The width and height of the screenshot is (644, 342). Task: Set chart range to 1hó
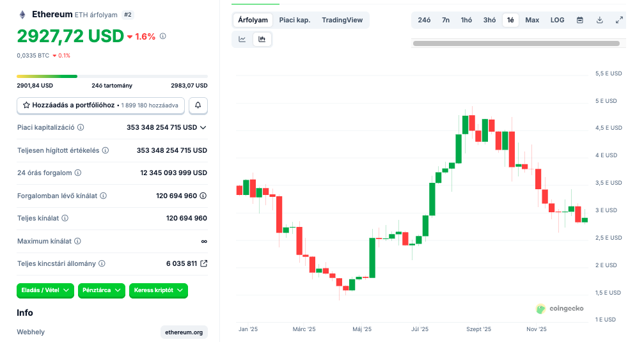[x=466, y=20]
